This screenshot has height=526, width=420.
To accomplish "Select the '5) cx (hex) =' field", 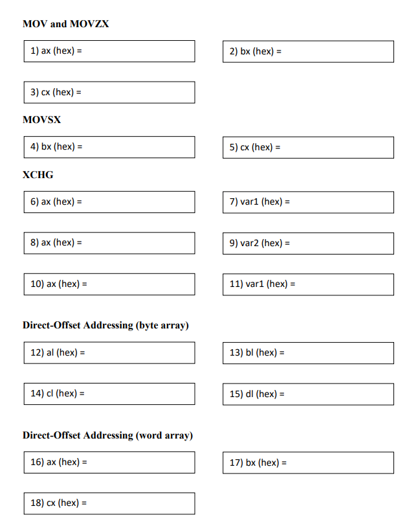I will tap(309, 147).
